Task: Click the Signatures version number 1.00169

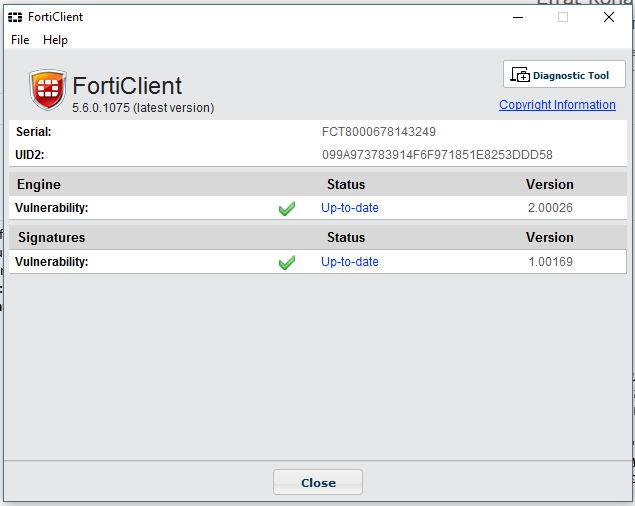Action: (x=550, y=262)
